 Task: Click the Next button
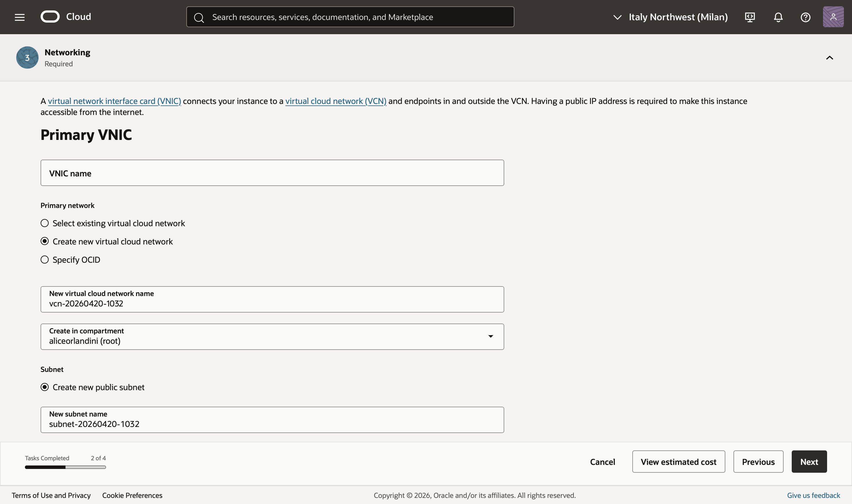[x=809, y=461]
